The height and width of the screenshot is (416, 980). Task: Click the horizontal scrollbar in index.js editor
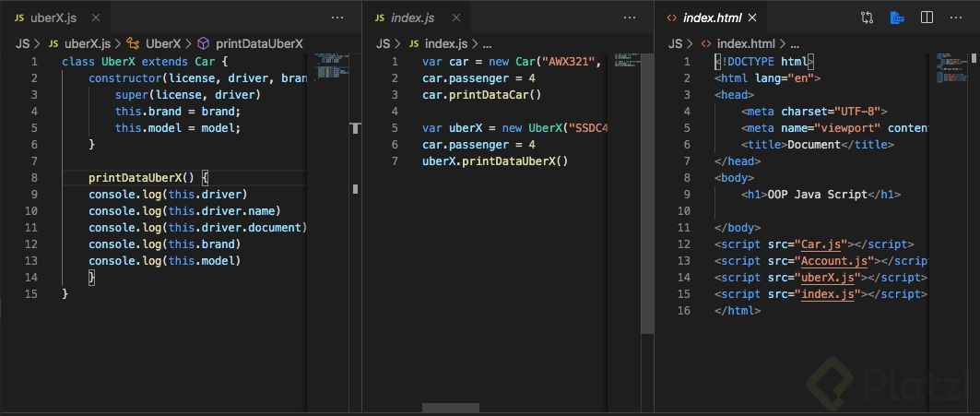coord(451,407)
